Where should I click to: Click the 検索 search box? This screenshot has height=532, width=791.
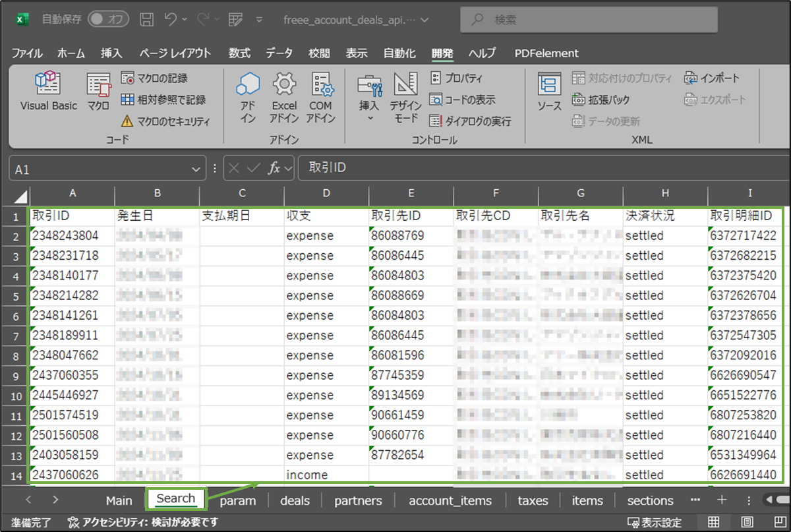click(589, 20)
